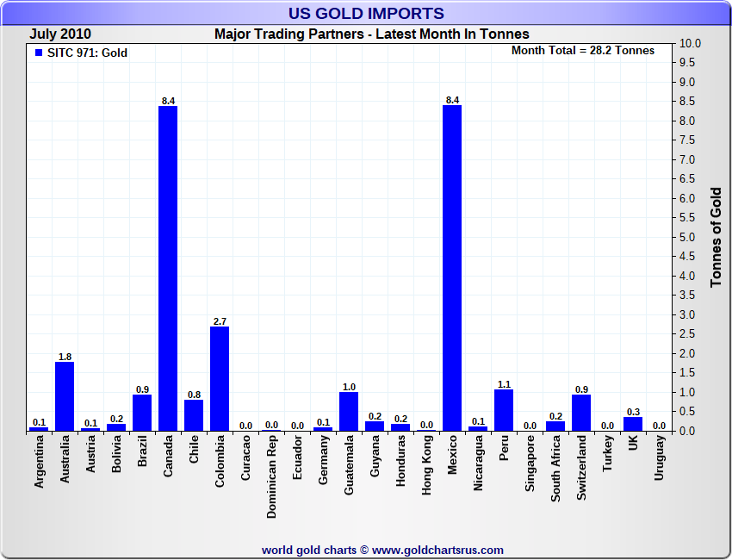Click the 'Guatemala' x-axis label
The image size is (732, 560).
point(349,464)
